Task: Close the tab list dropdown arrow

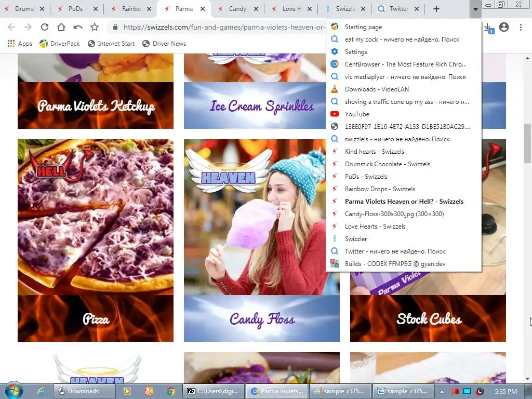Action: click(475, 9)
